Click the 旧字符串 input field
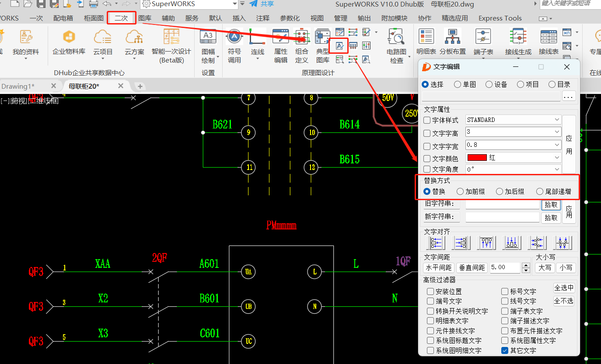This screenshot has width=601, height=364. pos(503,205)
